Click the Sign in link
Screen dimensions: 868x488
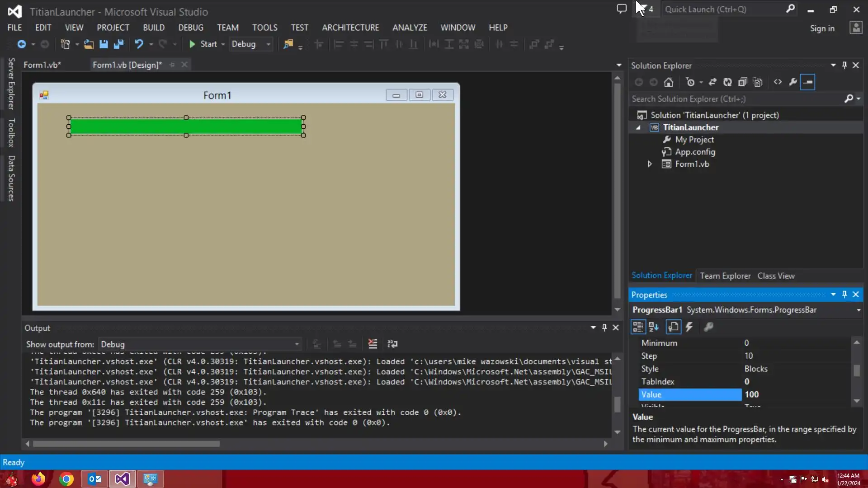(x=822, y=28)
